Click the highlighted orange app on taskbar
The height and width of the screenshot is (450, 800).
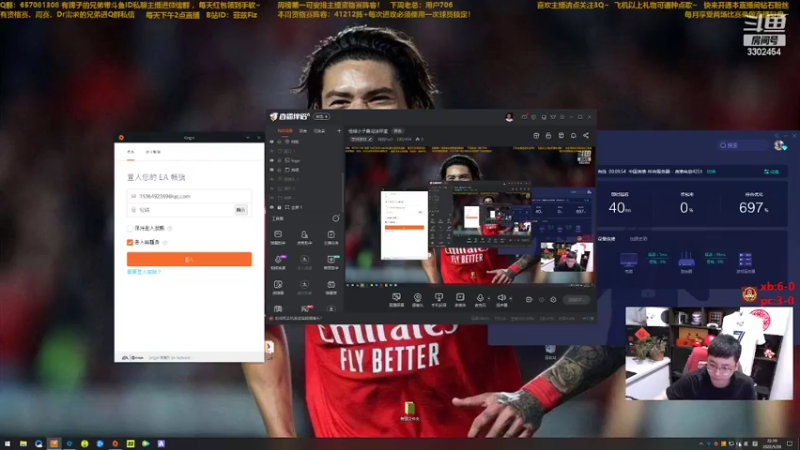click(x=54, y=444)
